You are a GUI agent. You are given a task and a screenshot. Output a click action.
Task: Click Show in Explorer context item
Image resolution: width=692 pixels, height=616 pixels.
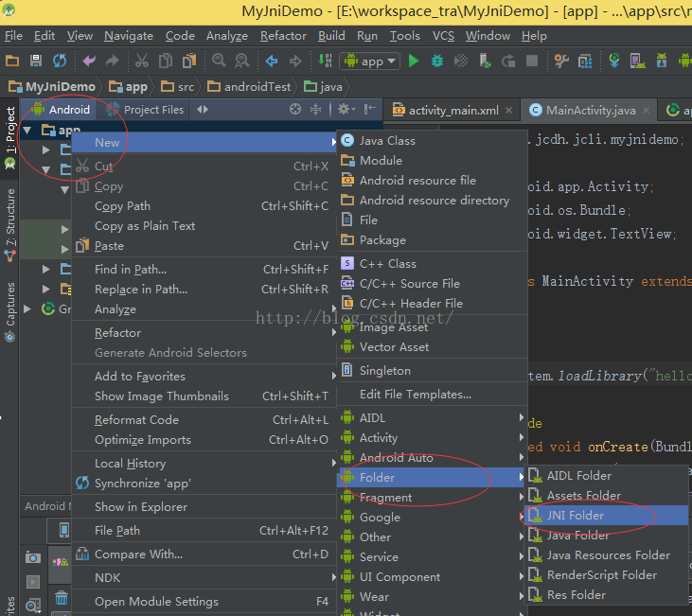[x=204, y=507]
